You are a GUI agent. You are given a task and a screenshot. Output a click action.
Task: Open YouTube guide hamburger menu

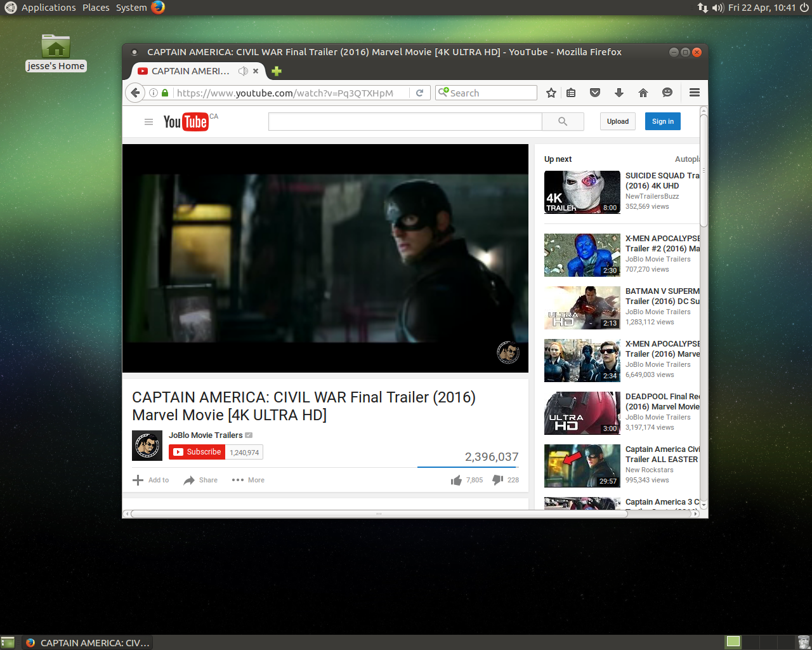pyautogui.click(x=148, y=122)
